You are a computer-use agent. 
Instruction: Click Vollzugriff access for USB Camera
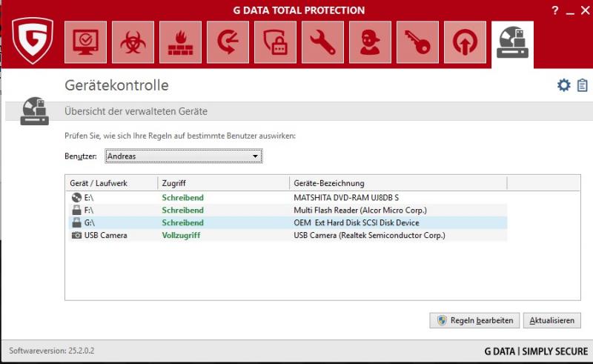[181, 235]
